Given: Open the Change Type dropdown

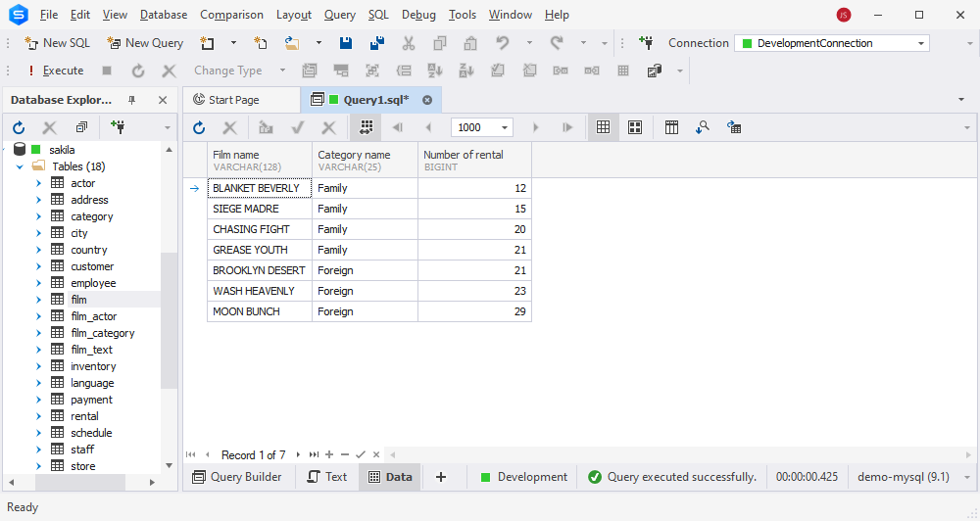Looking at the screenshot, I should tap(282, 71).
